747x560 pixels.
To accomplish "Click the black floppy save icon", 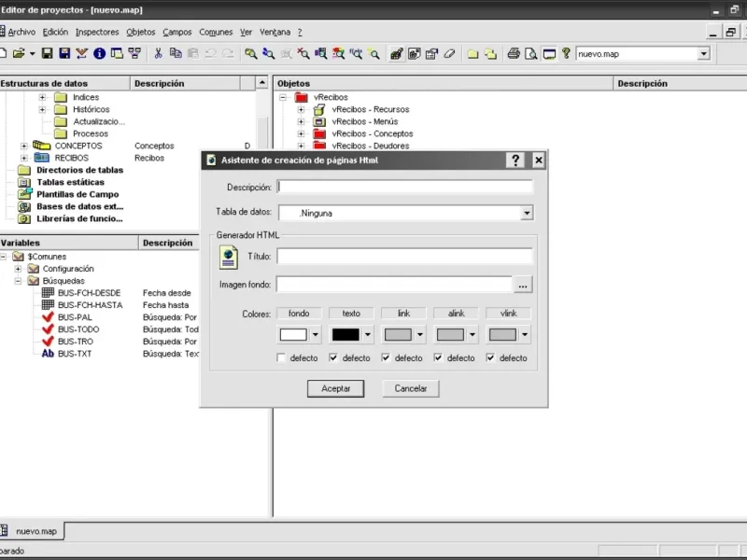I will pos(47,53).
